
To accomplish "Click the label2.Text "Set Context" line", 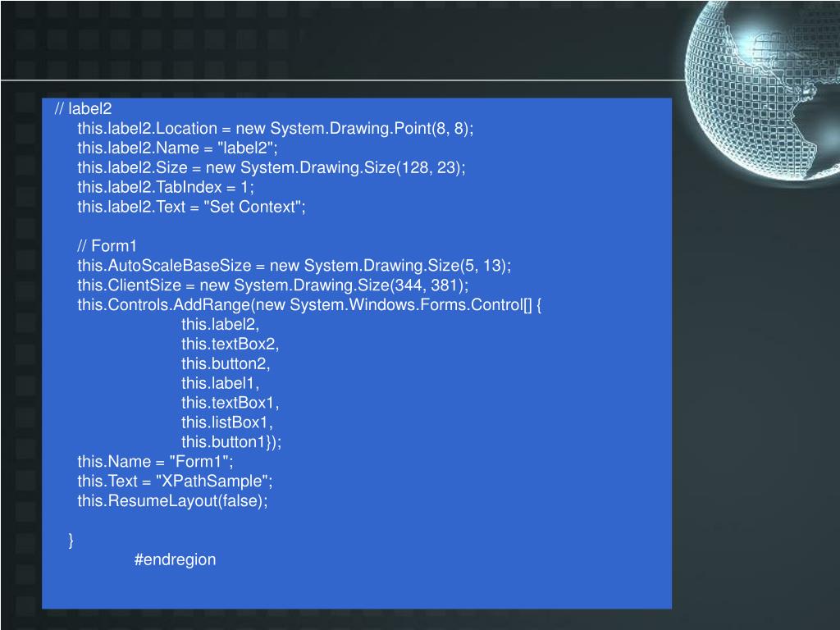I will pos(191,207).
